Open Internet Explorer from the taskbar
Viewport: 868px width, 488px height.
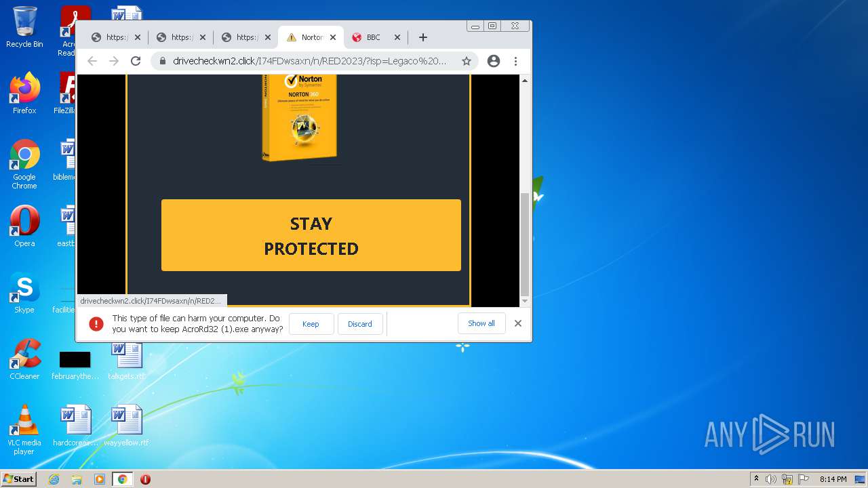point(54,479)
